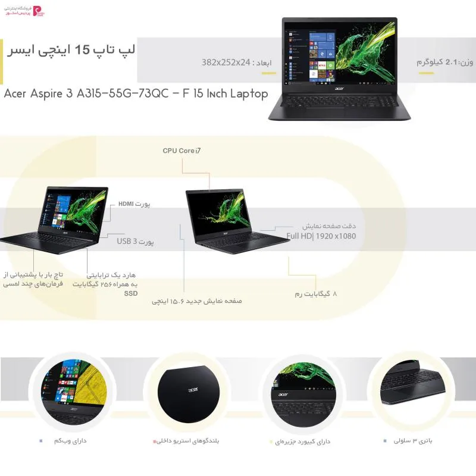This screenshot has width=476, height=476.
Task: Click the Persian 15 inch laptop heading
Action: pos(71,50)
